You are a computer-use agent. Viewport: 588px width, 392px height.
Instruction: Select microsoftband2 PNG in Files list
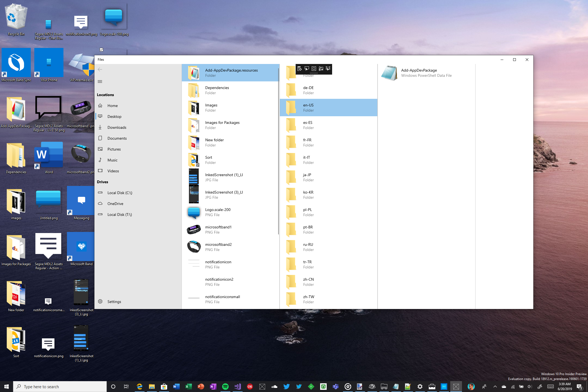[x=230, y=247]
